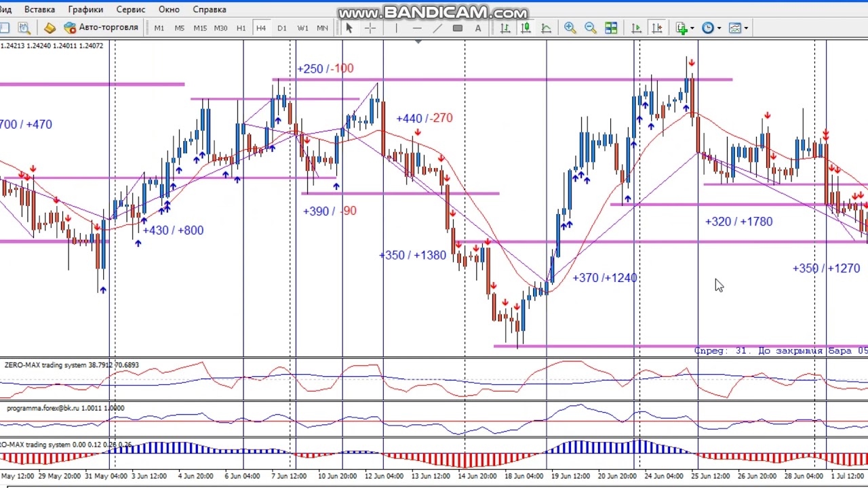This screenshot has width=868, height=488.
Task: Click the clock periods icon
Action: tap(707, 28)
